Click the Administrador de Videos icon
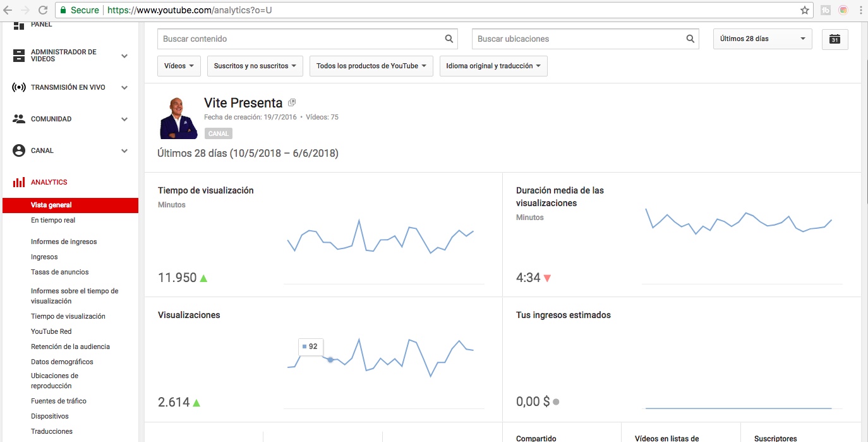 (19, 56)
